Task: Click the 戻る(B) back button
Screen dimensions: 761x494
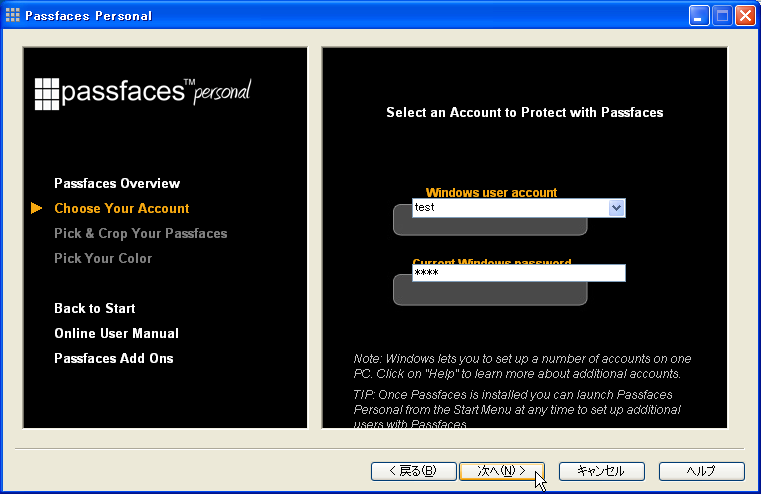Action: [414, 471]
